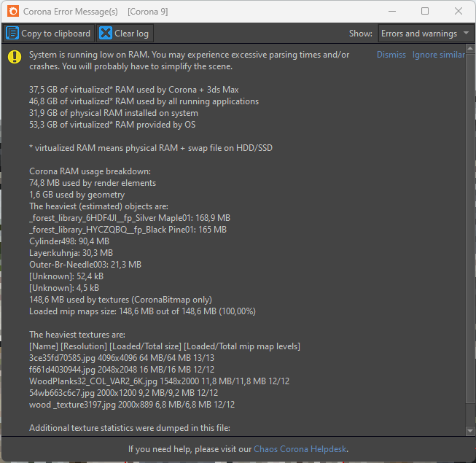Click the WoodPlanks32_COL_VAR2_6K.jpg texture row
476x463 pixels.
click(160, 381)
